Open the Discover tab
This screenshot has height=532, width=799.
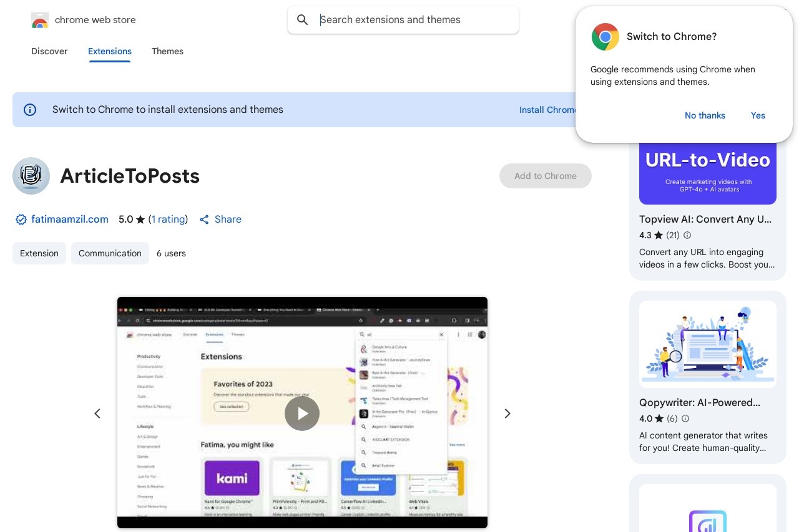tap(49, 51)
